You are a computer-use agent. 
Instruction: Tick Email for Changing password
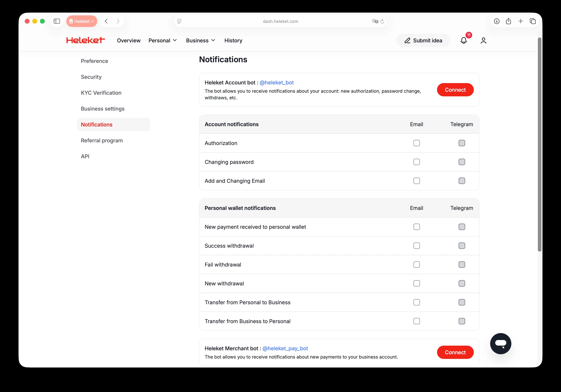click(416, 162)
